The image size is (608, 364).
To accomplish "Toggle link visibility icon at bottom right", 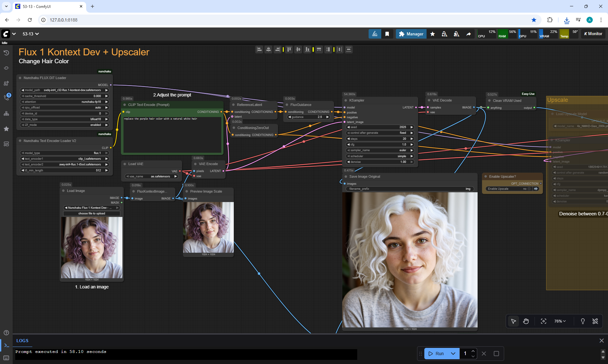I will 595,321.
